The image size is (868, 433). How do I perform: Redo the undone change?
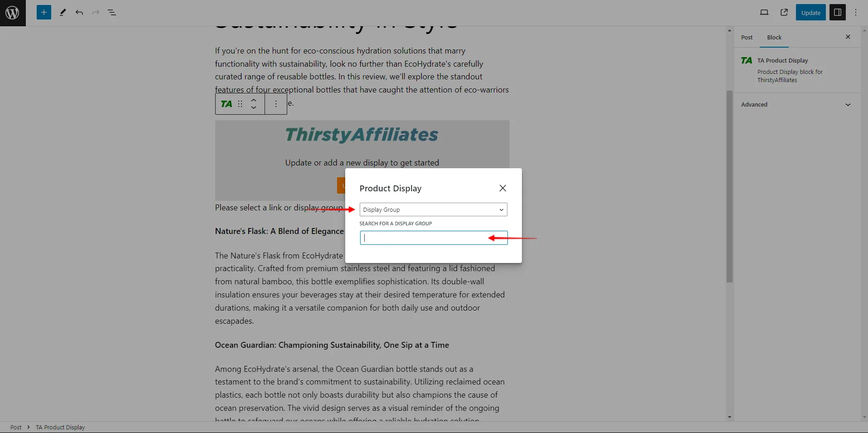(96, 12)
